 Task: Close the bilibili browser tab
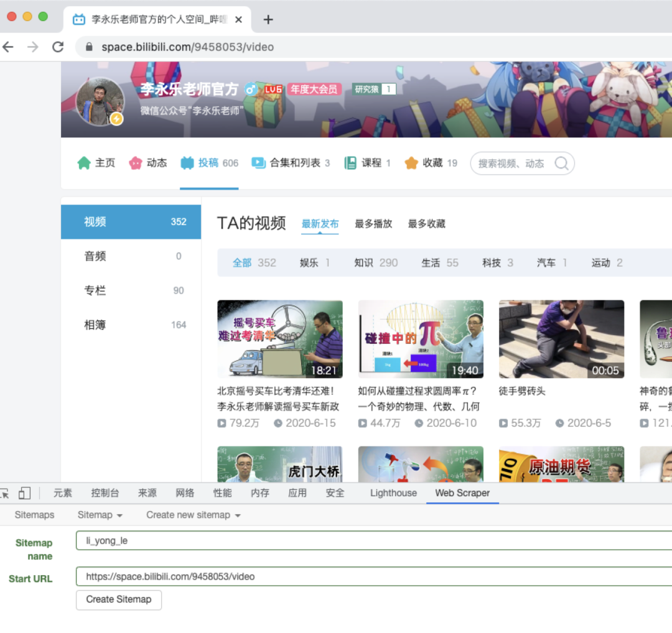pos(238,20)
